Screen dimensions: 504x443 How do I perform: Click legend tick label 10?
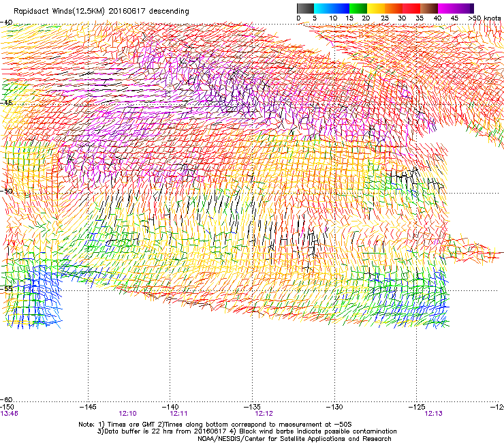[332, 18]
